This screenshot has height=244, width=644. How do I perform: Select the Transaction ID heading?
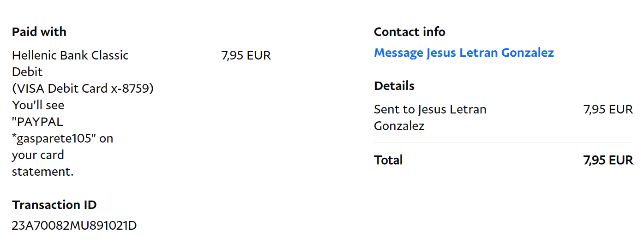click(54, 205)
